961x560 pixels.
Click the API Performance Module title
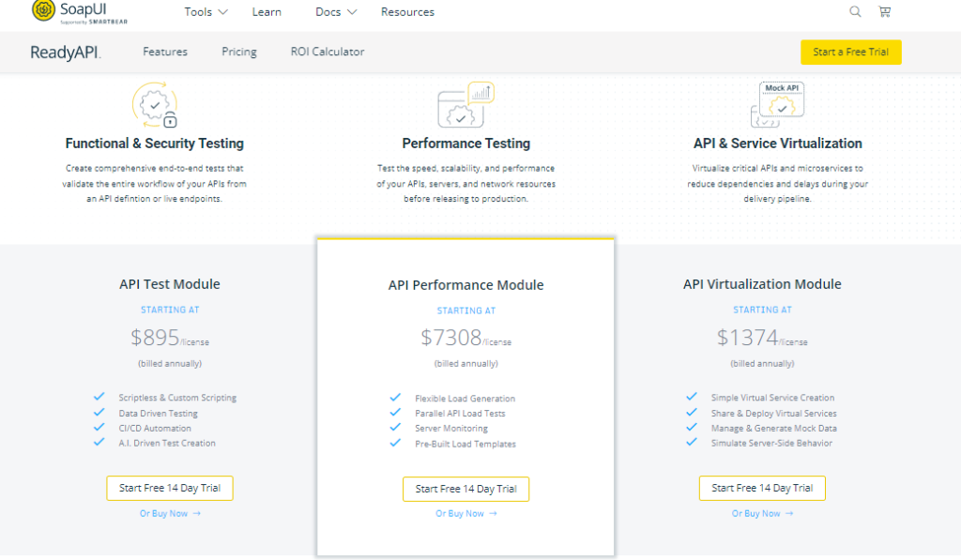point(465,285)
